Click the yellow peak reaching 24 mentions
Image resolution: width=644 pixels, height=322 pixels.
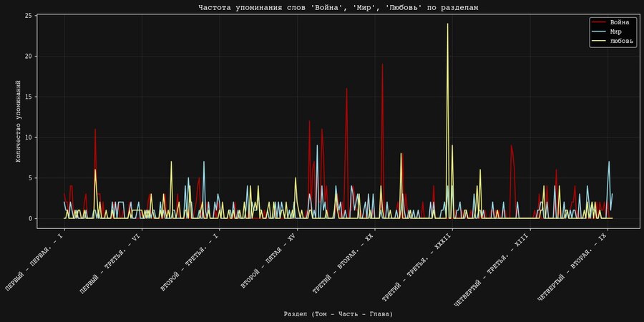pyautogui.click(x=448, y=24)
